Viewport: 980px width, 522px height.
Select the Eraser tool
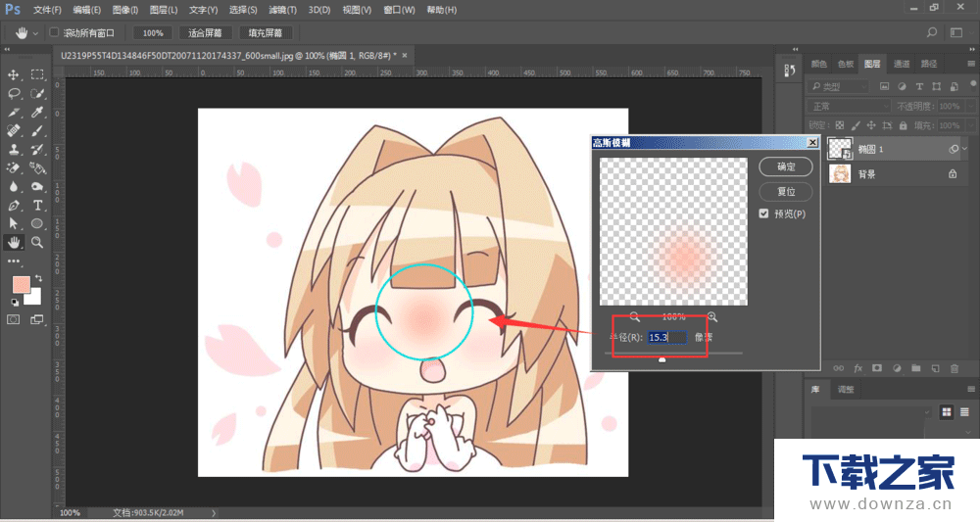pos(13,168)
